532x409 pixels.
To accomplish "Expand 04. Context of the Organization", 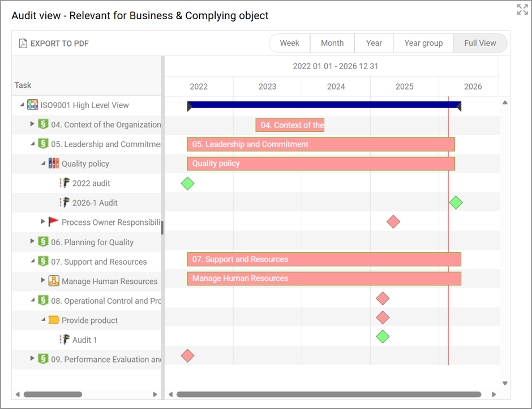I will coord(33,124).
